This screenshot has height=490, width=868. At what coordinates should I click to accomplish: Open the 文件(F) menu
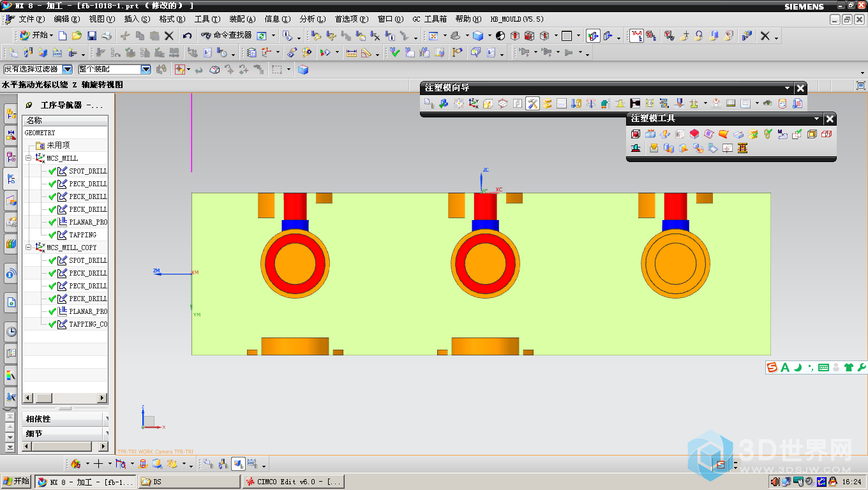tap(31, 19)
